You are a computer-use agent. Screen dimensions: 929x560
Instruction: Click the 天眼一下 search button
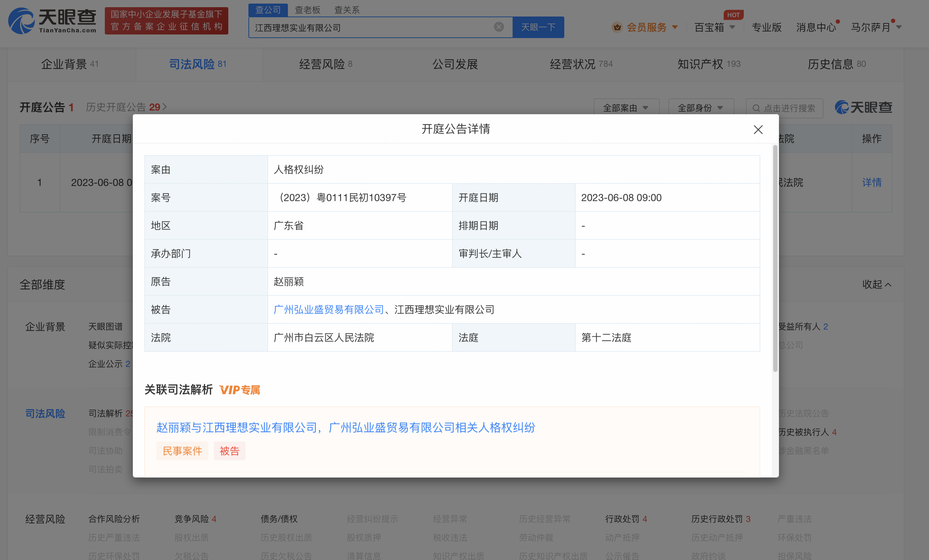[538, 27]
